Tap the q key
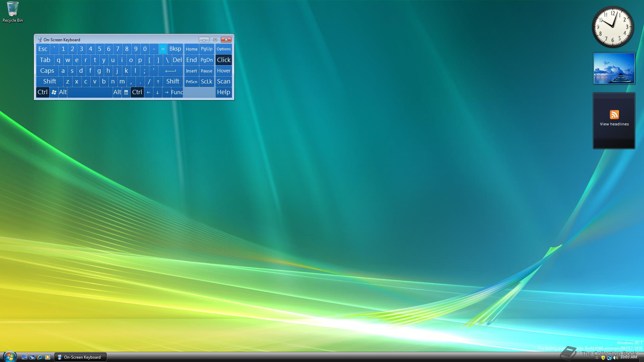The width and height of the screenshot is (644, 362). pos(58,60)
